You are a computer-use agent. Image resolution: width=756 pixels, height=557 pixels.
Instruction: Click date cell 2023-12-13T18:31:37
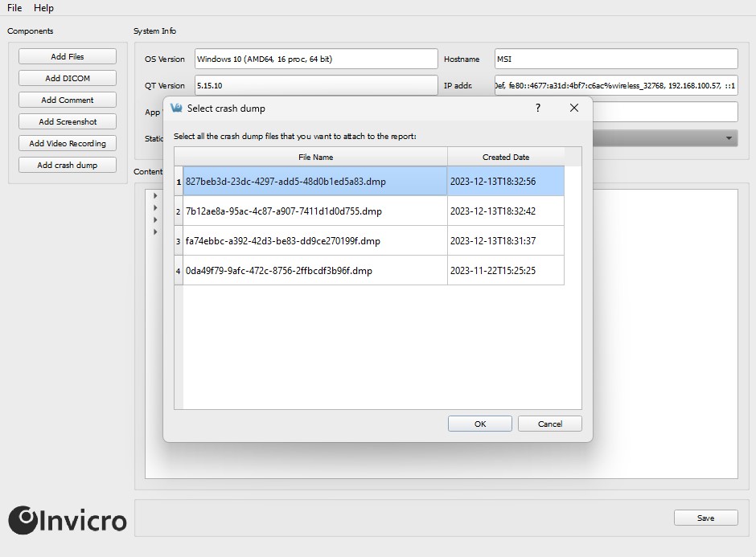point(506,241)
